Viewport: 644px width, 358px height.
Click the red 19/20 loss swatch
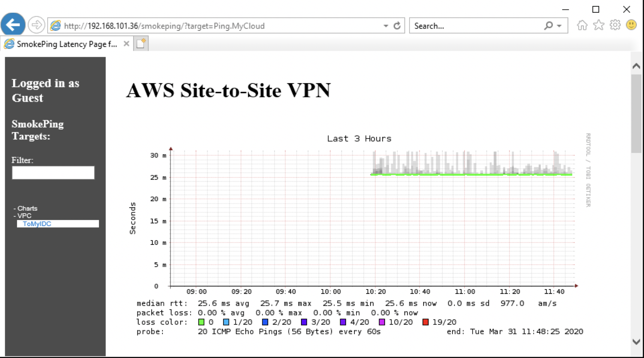[x=426, y=322]
